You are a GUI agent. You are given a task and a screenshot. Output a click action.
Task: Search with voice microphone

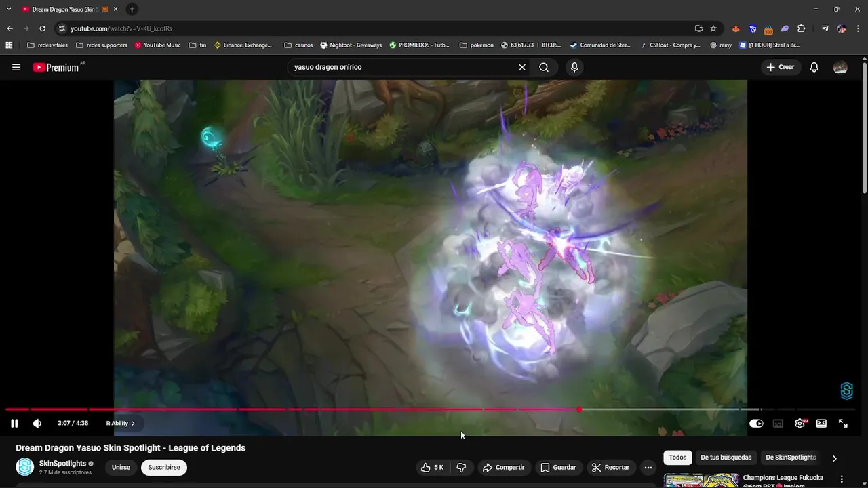[x=574, y=67]
